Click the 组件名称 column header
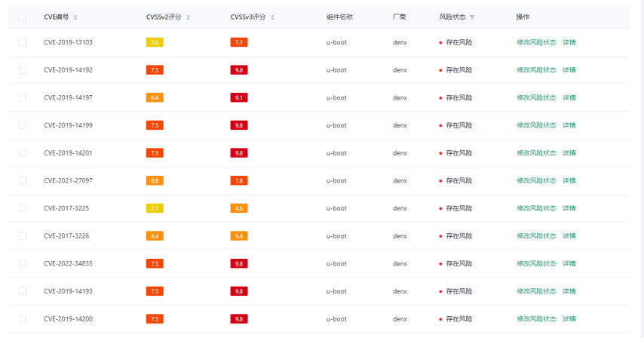The image size is (644, 338). point(339,17)
